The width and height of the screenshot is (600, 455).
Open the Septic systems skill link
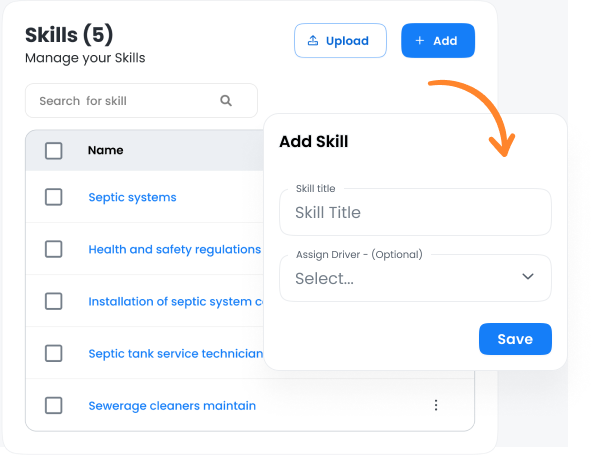[x=132, y=198]
